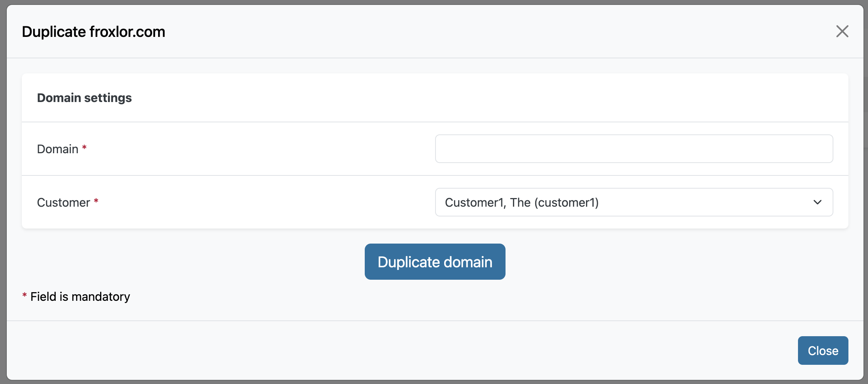
Task: Click the dimmed backdrop outside the dialog
Action: [x=3, y=188]
